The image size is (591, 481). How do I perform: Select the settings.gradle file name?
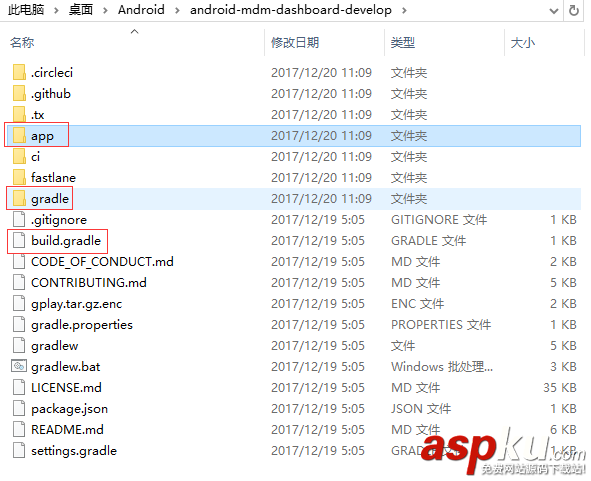[74, 450]
